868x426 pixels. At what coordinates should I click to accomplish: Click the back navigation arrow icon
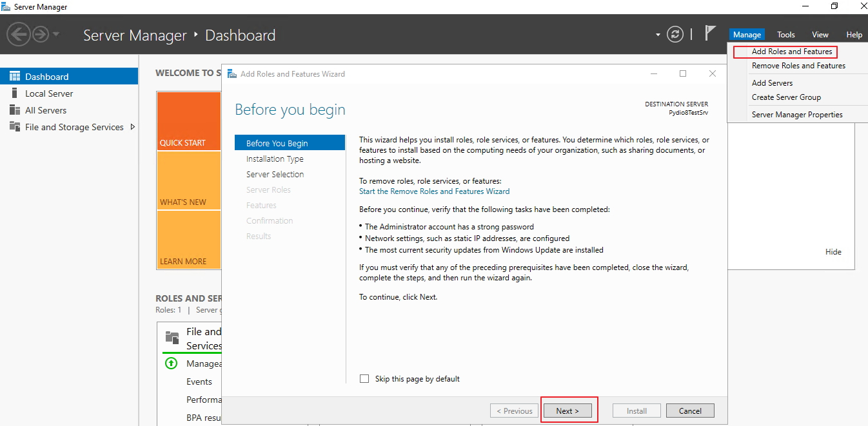click(x=19, y=34)
